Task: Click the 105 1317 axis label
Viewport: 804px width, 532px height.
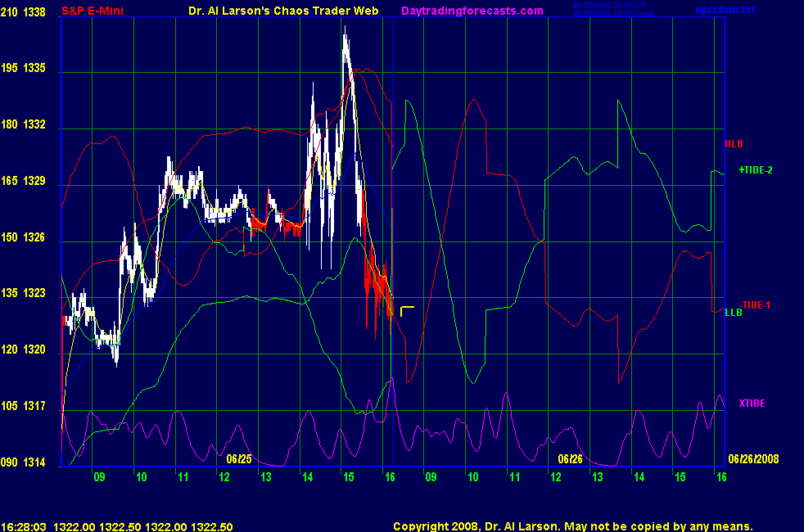Action: 23,406
